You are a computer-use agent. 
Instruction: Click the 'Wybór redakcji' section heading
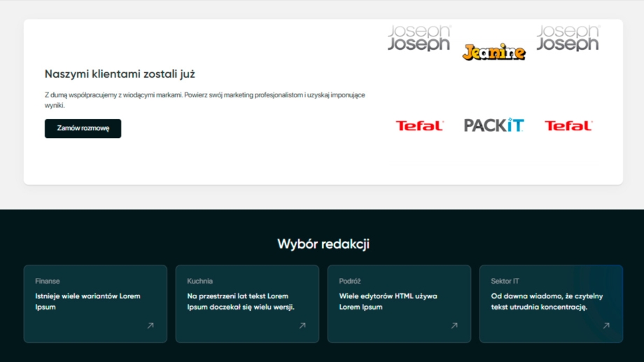coord(323,244)
